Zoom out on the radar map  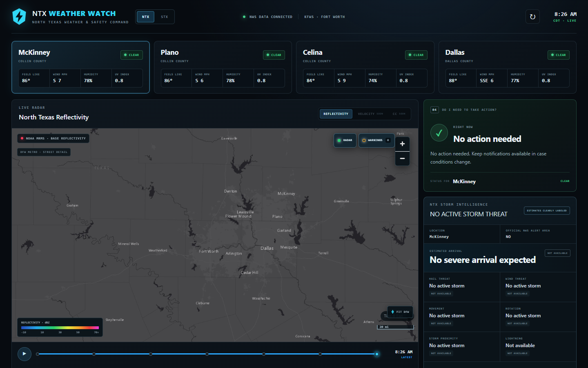[402, 159]
